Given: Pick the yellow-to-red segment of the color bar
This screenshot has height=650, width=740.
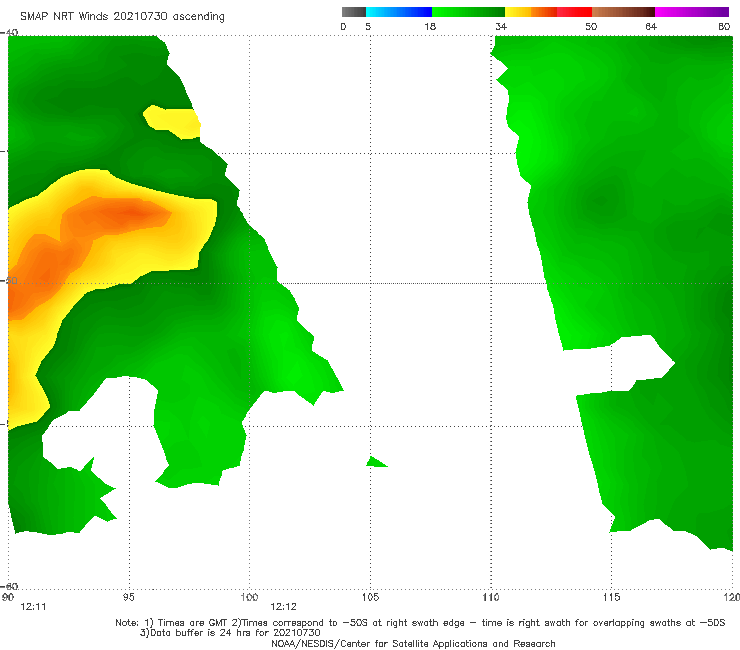Looking at the screenshot, I should pos(548,12).
